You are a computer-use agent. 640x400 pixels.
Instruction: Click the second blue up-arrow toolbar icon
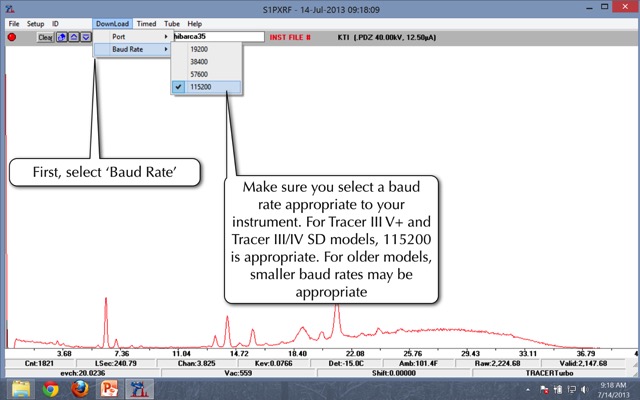[x=74, y=37]
